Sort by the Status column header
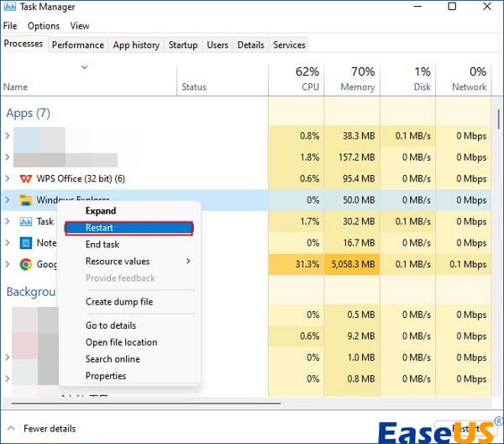Image resolution: width=504 pixels, height=444 pixels. (x=223, y=80)
